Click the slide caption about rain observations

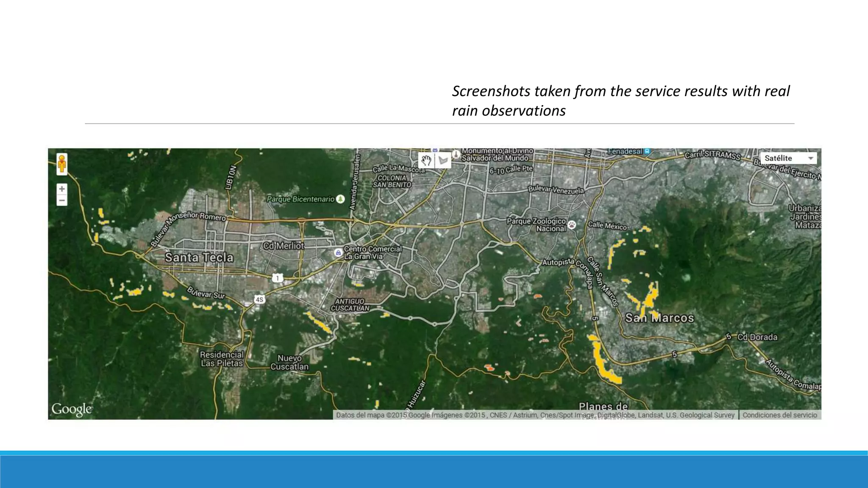click(620, 101)
